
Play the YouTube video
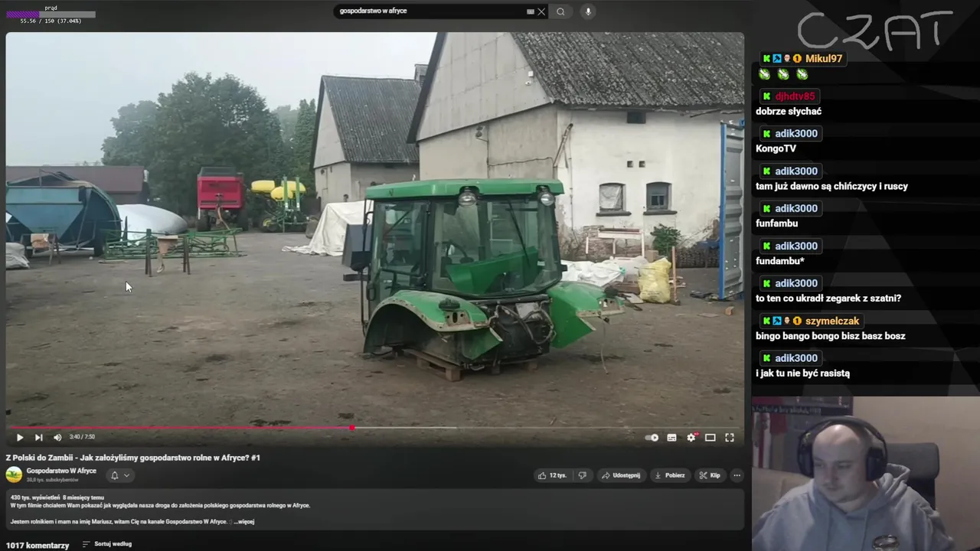click(x=20, y=438)
